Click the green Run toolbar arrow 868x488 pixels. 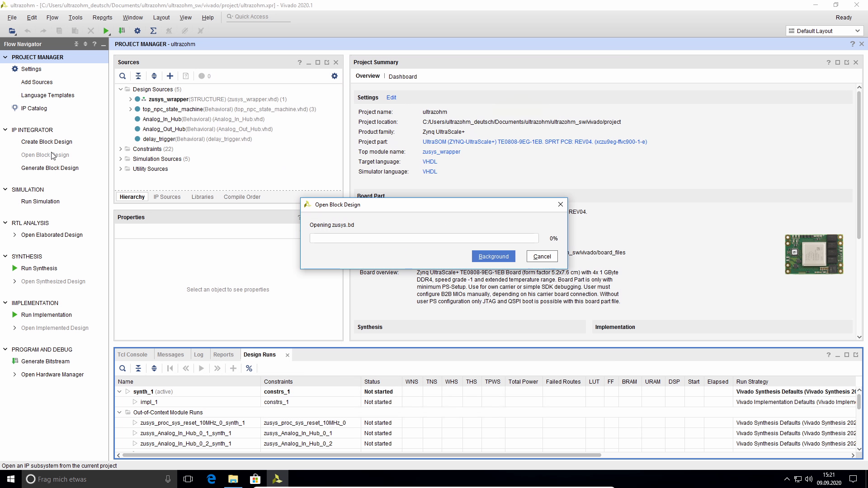[x=106, y=31]
